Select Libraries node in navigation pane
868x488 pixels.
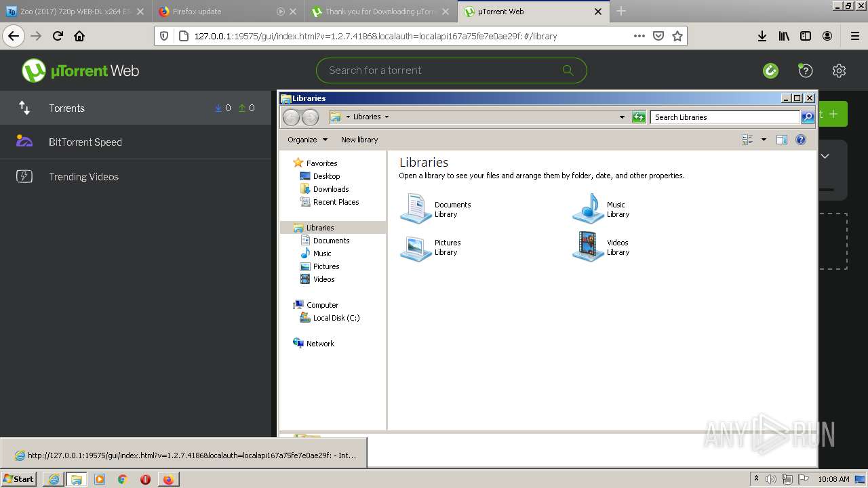tap(320, 227)
